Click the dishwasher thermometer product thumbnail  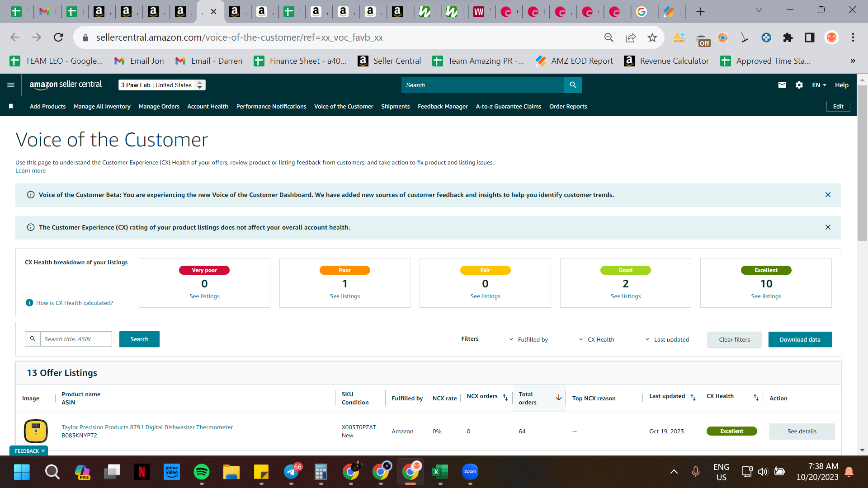click(36, 431)
